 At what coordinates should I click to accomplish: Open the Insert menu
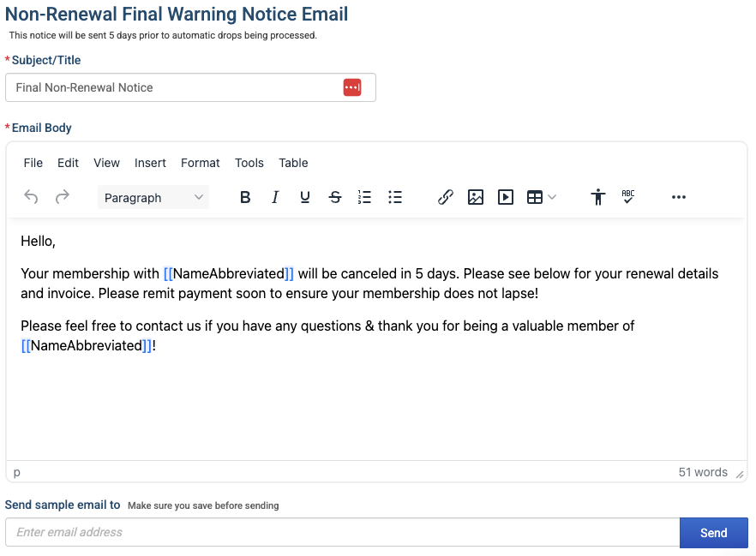point(150,163)
